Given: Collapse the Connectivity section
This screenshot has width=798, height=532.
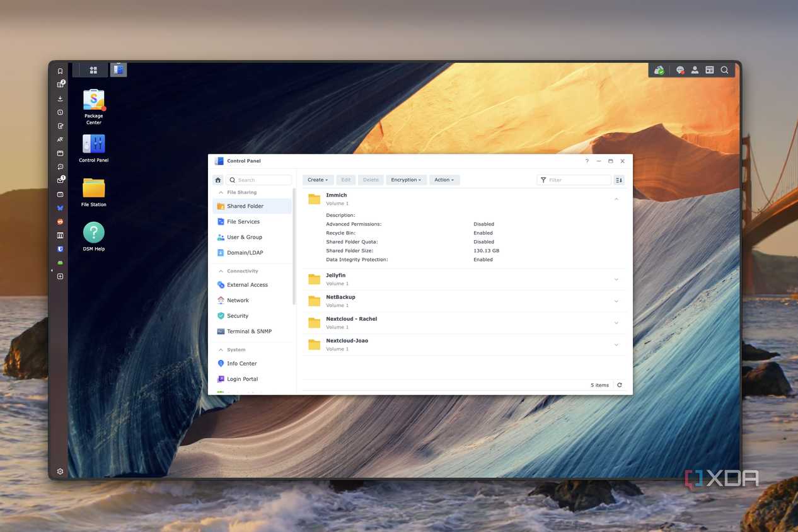Looking at the screenshot, I should click(221, 271).
